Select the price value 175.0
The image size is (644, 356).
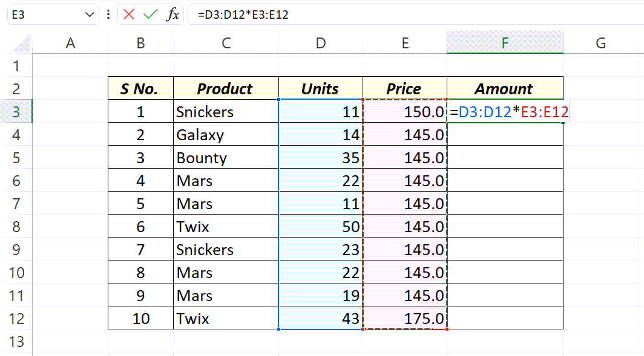click(404, 319)
